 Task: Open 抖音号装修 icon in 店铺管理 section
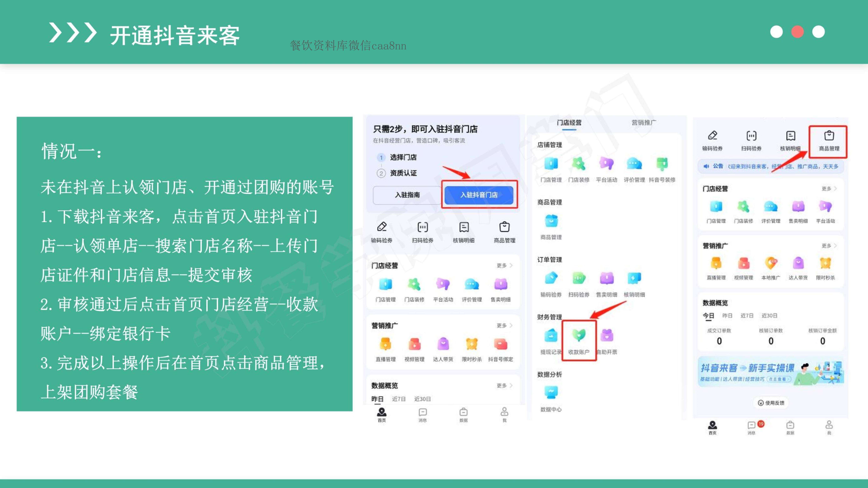[x=662, y=164]
